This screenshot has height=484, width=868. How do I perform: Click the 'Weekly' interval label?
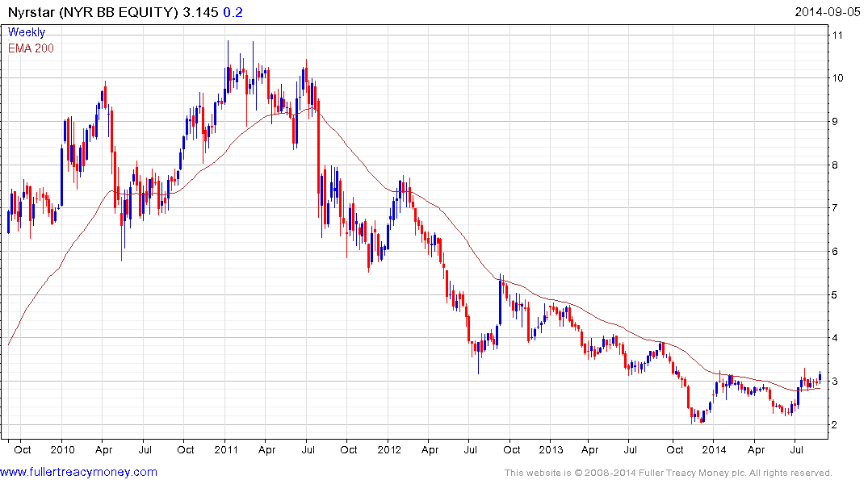click(x=27, y=32)
